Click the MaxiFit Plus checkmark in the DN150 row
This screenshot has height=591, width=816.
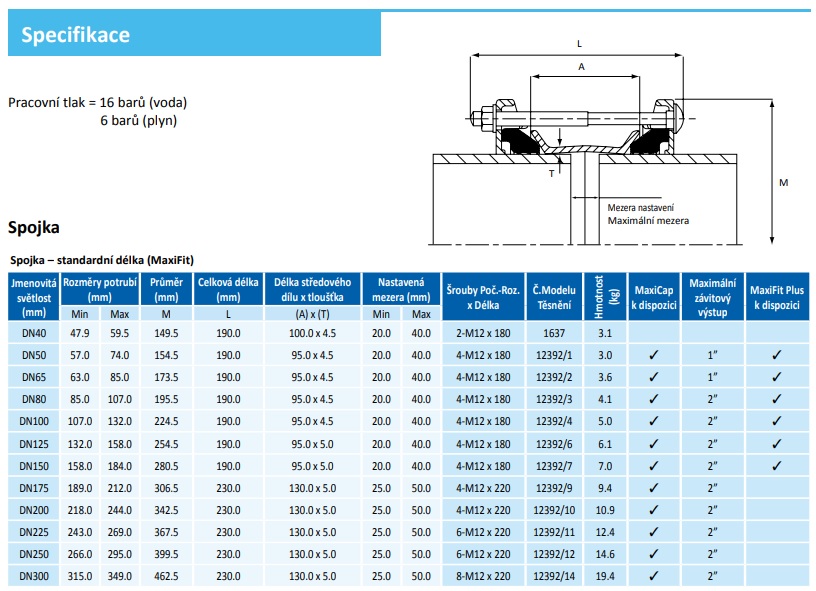[x=776, y=466]
